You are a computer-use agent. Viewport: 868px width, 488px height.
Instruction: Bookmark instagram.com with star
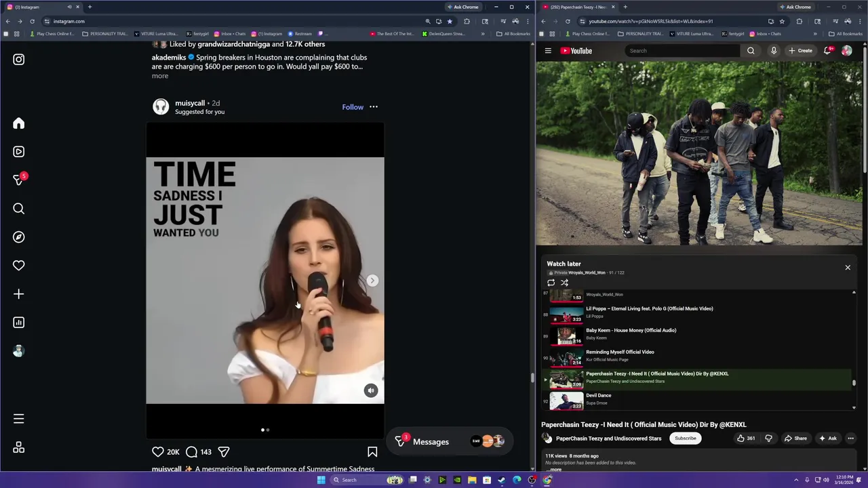(450, 21)
